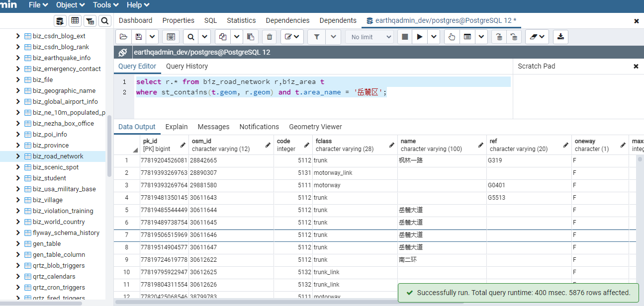Viewport: 644px width, 306px height.
Task: Click the pk_id column edit pencil
Action: [x=183, y=145]
